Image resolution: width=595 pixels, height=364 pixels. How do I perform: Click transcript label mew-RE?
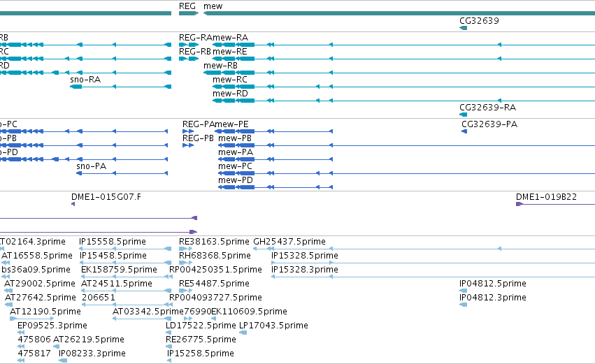click(229, 52)
